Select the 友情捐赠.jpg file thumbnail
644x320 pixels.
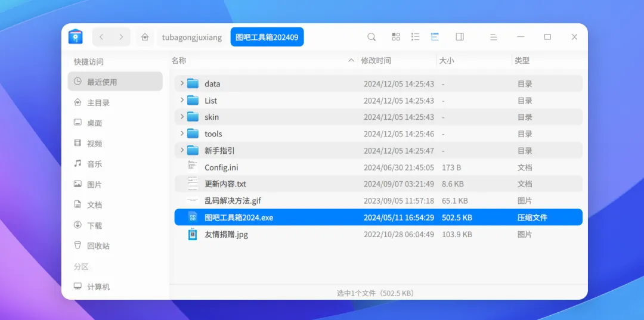tap(192, 234)
